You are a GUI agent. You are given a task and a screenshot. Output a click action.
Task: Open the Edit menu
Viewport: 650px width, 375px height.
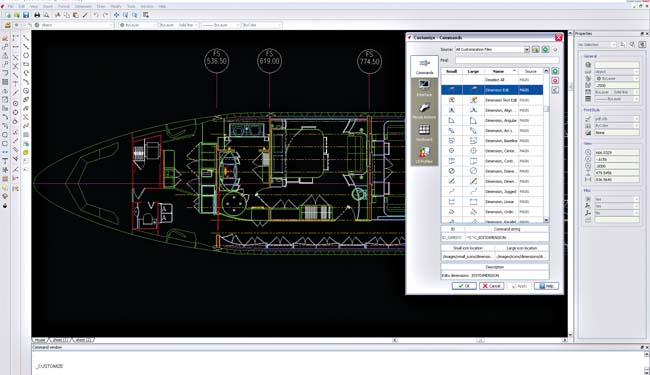tap(22, 7)
